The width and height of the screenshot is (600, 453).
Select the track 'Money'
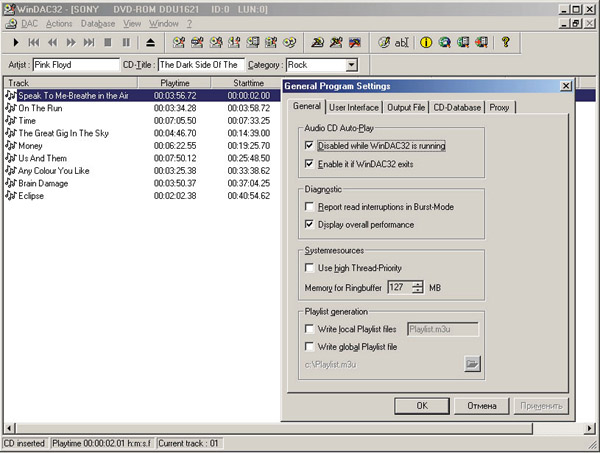click(30, 146)
